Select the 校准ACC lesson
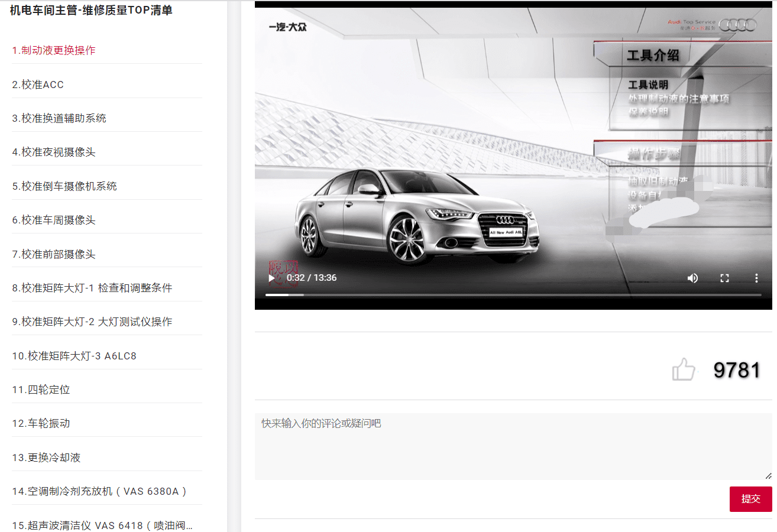The height and width of the screenshot is (532, 777). pos(38,85)
